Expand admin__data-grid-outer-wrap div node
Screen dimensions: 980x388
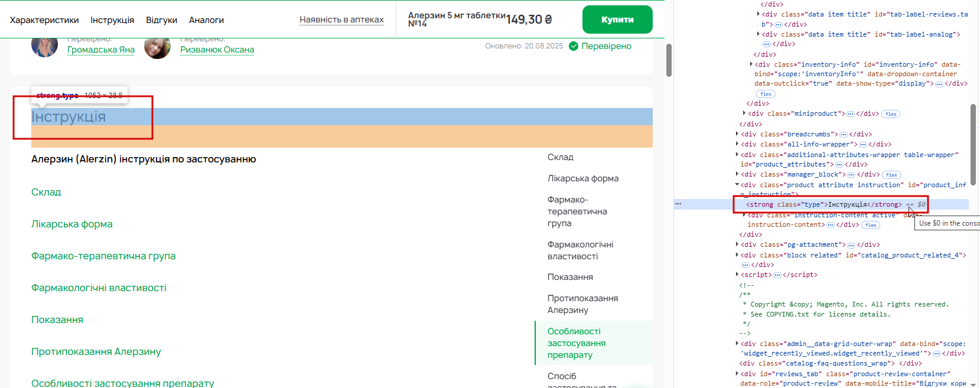(737, 344)
